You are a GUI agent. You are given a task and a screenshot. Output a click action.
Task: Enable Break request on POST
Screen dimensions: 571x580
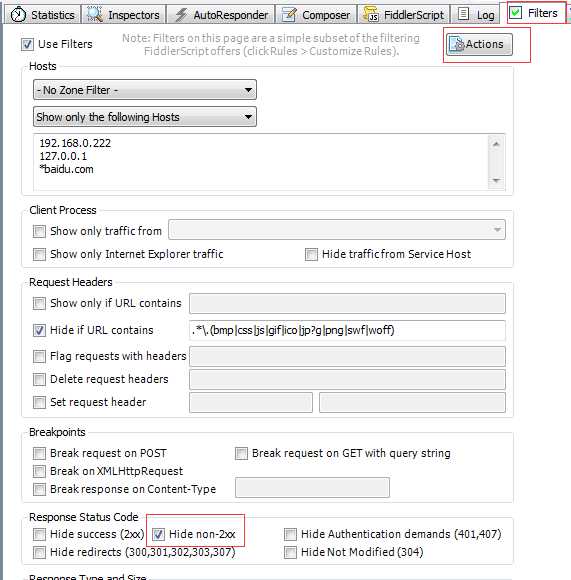click(x=39, y=453)
